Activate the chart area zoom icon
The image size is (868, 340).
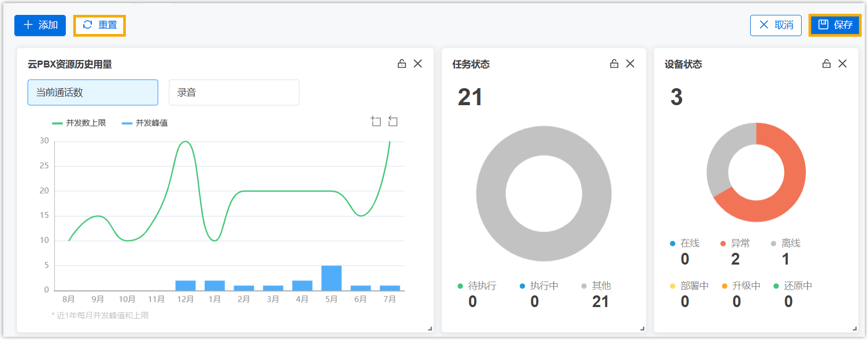(x=376, y=122)
